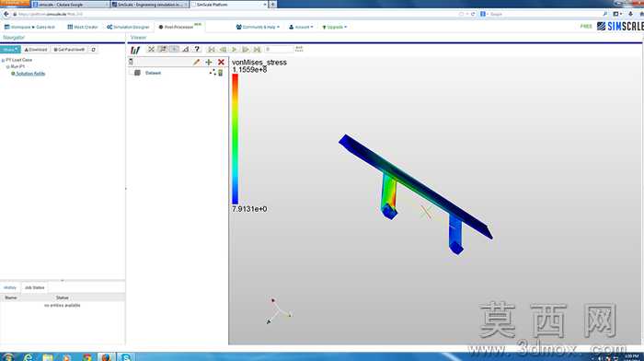
Task: Click the Dataset cube icon
Action: [138, 73]
